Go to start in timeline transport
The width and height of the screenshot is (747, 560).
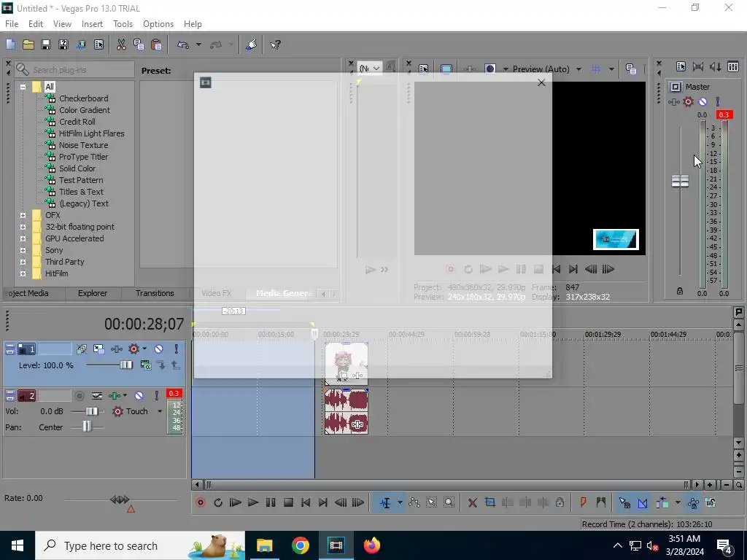point(306,502)
